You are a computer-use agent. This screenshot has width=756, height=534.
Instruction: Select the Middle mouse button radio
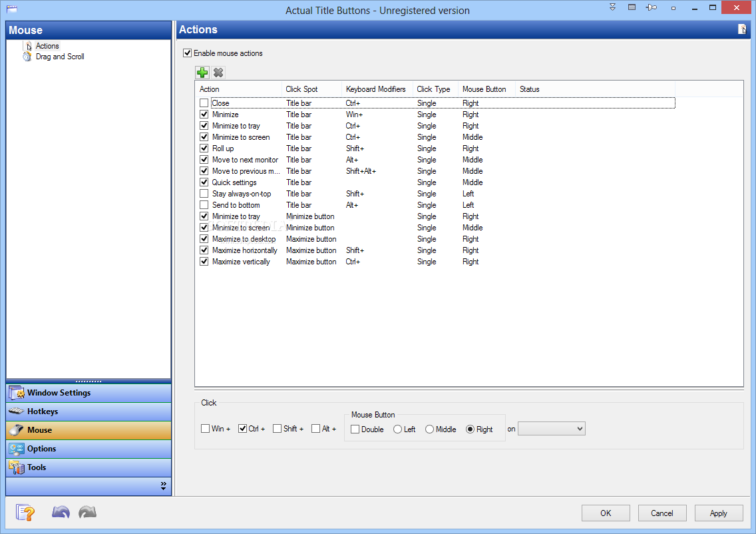point(429,429)
